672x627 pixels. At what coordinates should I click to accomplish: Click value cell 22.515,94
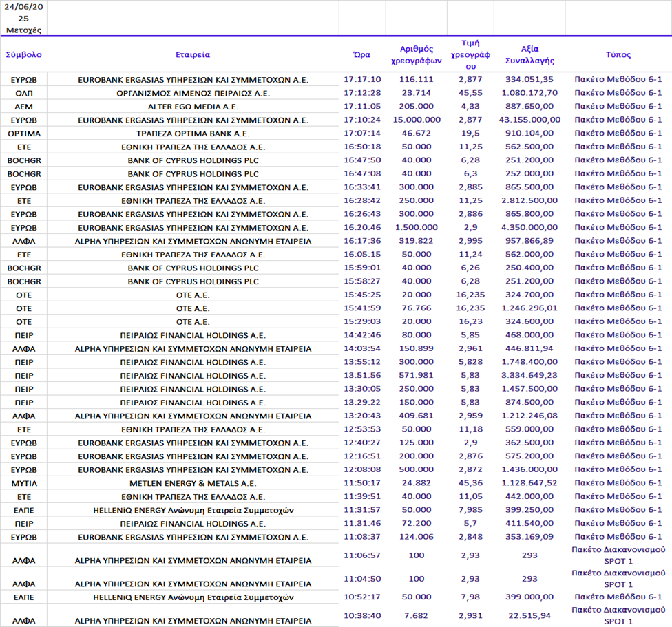pyautogui.click(x=529, y=616)
